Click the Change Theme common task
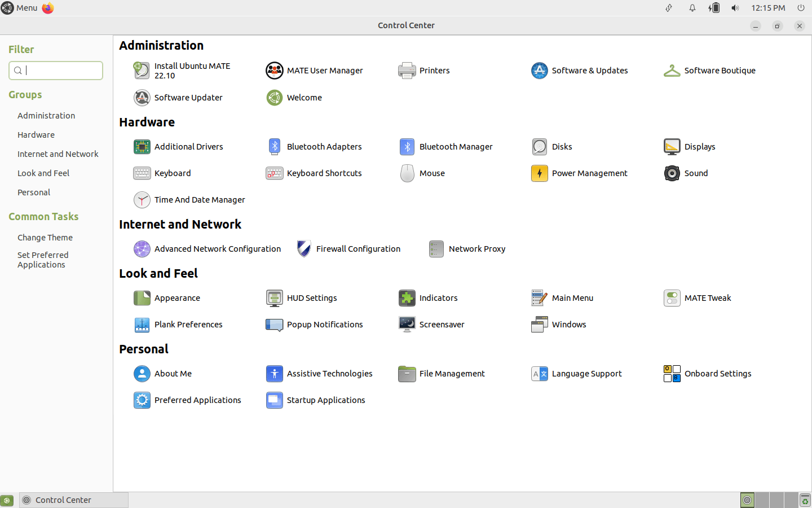 point(45,238)
